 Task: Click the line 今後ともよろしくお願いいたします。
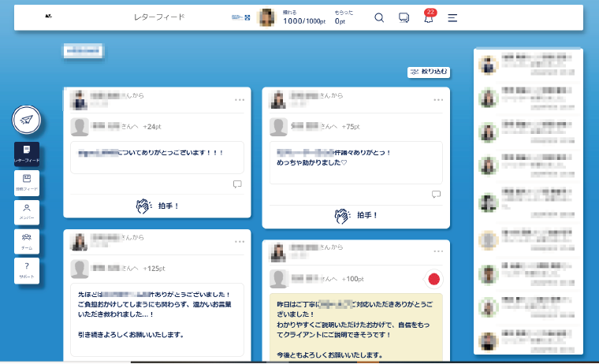[329, 355]
